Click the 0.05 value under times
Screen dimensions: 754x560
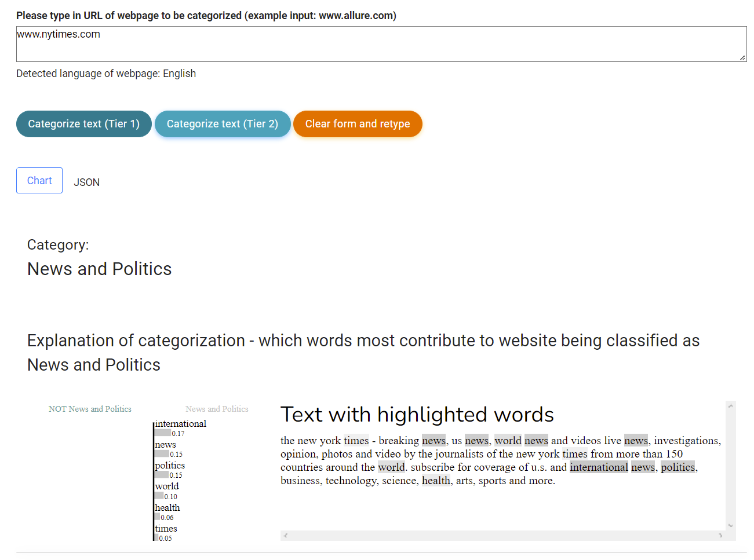[165, 539]
